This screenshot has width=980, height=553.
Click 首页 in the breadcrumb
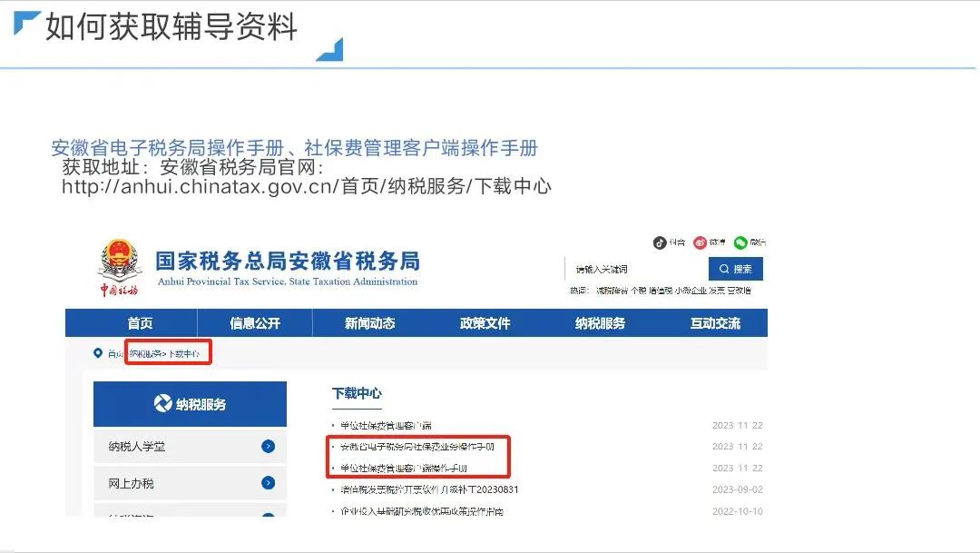[115, 354]
